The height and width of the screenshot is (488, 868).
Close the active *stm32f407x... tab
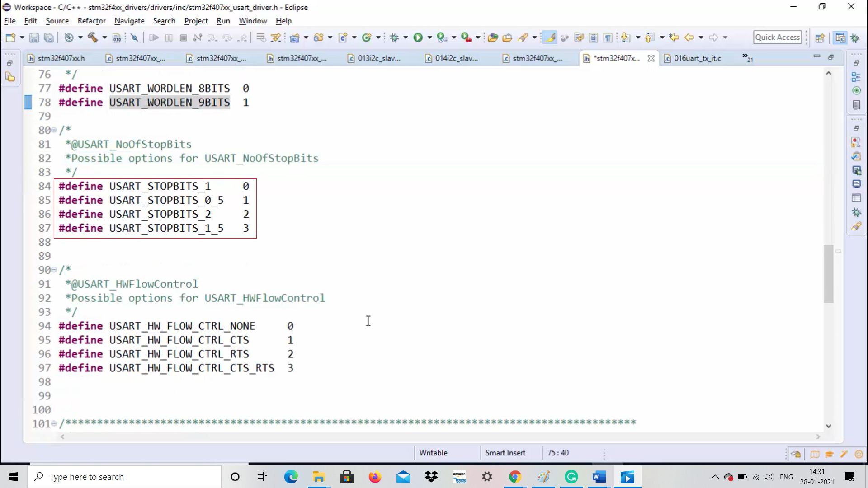(x=651, y=58)
